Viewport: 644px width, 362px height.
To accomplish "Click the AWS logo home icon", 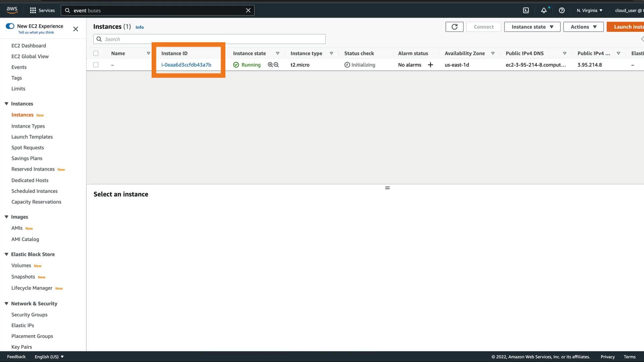I will 12,10.
